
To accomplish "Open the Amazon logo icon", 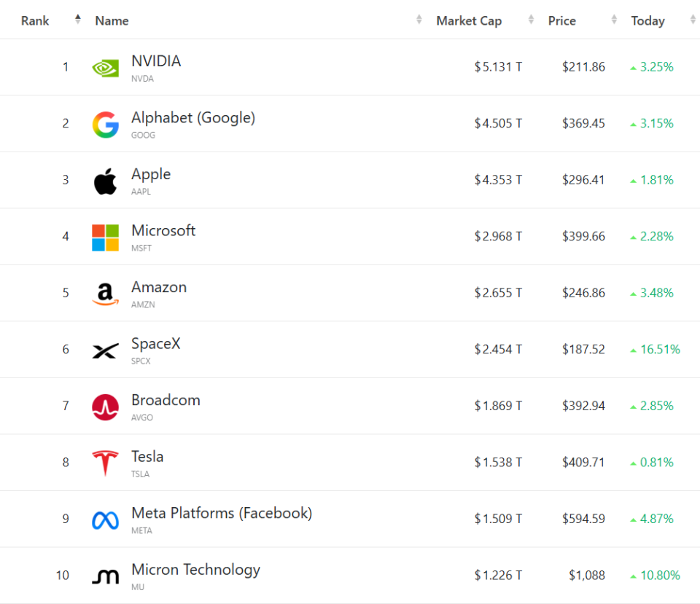I will coord(105,294).
